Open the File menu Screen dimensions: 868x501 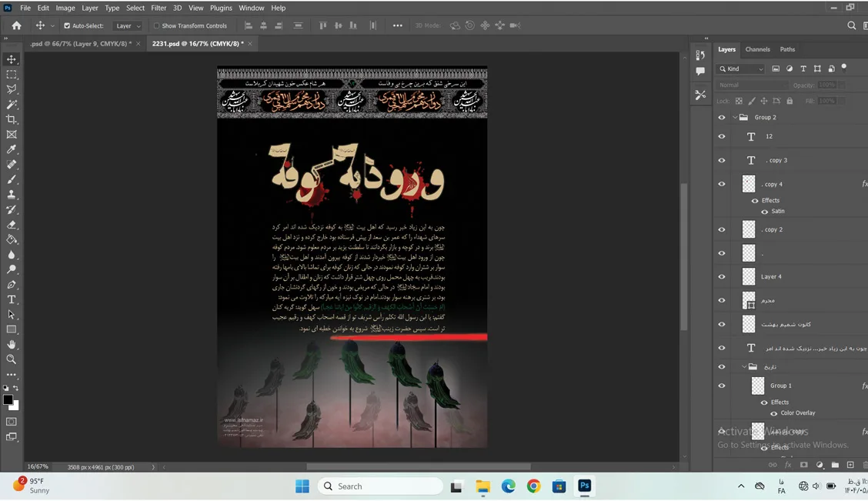coord(25,8)
